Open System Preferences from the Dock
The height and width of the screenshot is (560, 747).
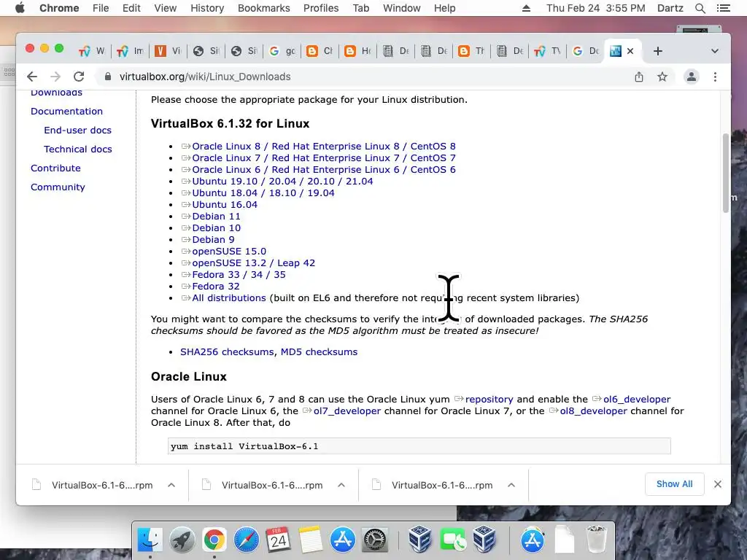(374, 540)
